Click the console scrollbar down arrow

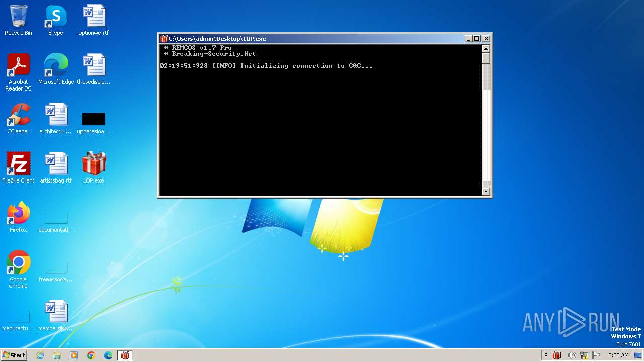[x=486, y=191]
